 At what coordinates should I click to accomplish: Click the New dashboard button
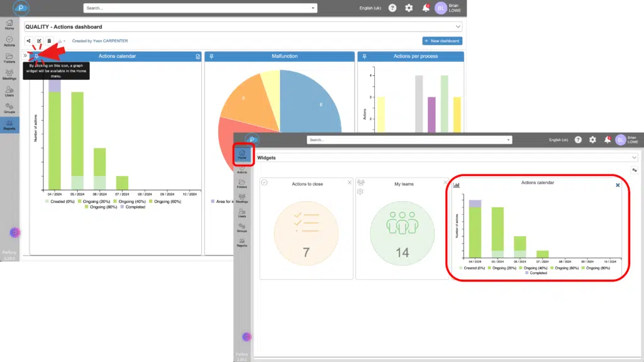coord(442,41)
